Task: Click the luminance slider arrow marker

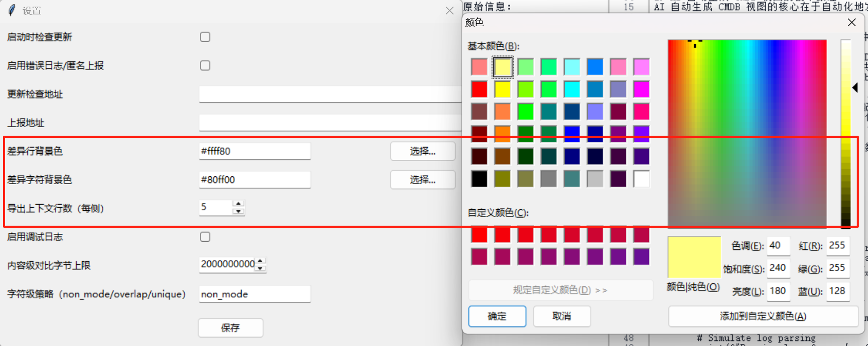Action: coord(855,88)
